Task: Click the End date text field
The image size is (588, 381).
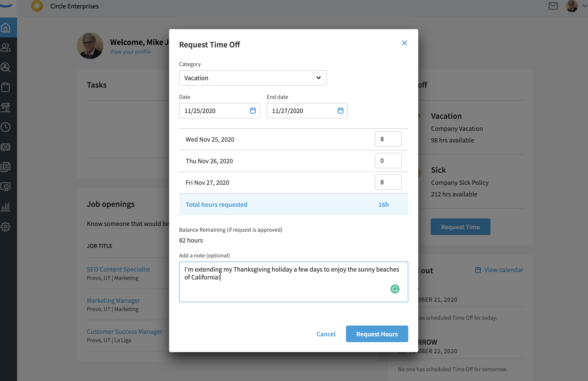Action: tap(307, 111)
